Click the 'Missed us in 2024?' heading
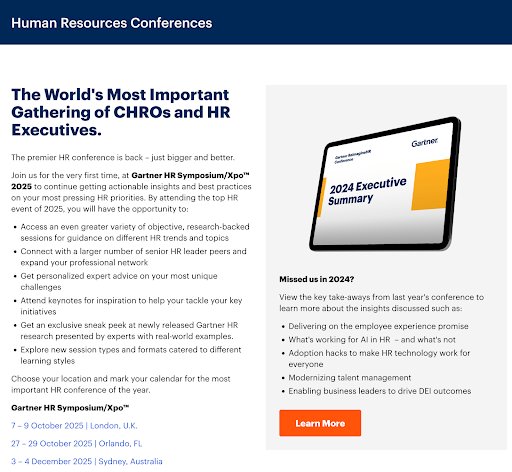The image size is (512, 472). point(317,279)
